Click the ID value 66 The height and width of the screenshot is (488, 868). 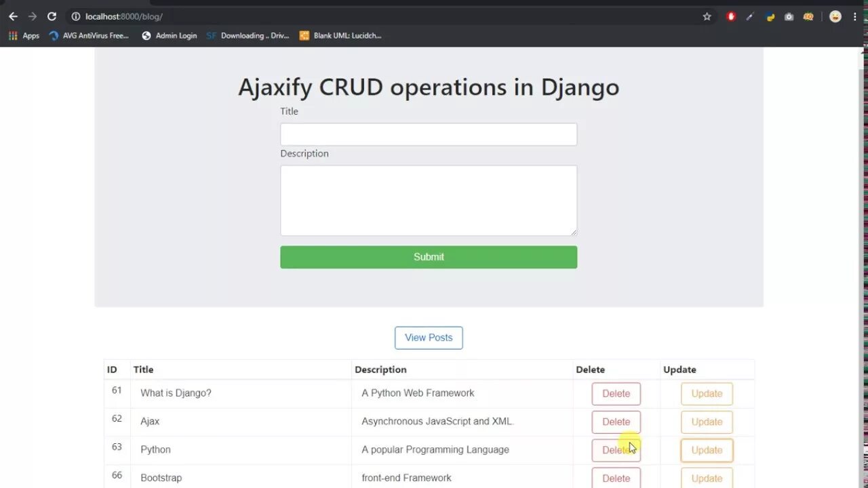[x=117, y=475]
